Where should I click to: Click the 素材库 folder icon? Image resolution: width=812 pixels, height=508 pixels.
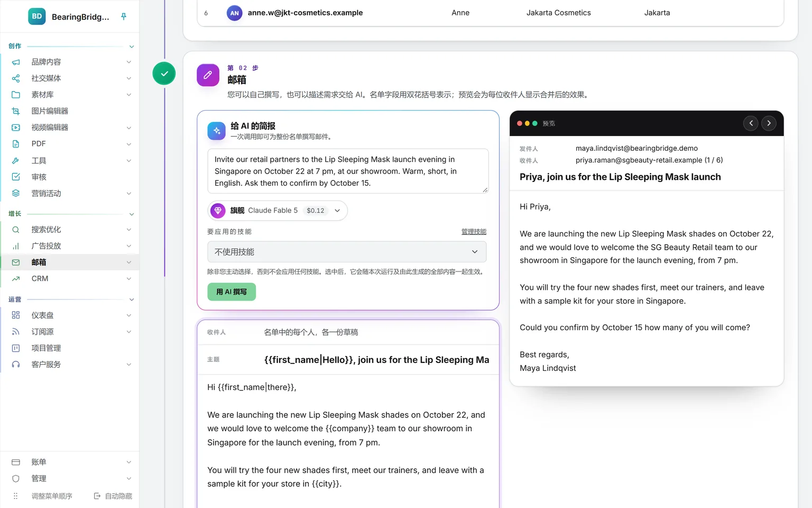click(x=16, y=95)
